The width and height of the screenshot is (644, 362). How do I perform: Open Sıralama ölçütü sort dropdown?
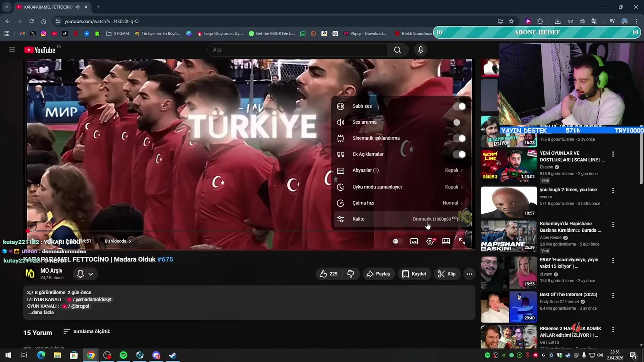pyautogui.click(x=87, y=332)
